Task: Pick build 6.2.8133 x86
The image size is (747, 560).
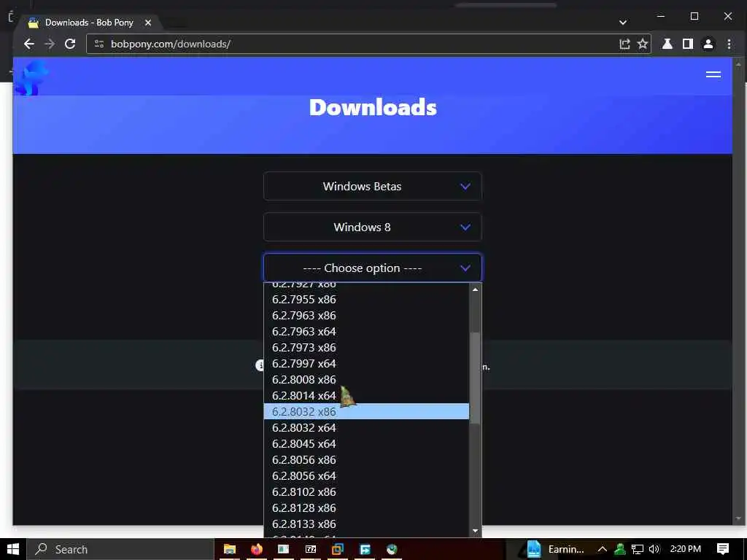Action: click(x=366, y=524)
